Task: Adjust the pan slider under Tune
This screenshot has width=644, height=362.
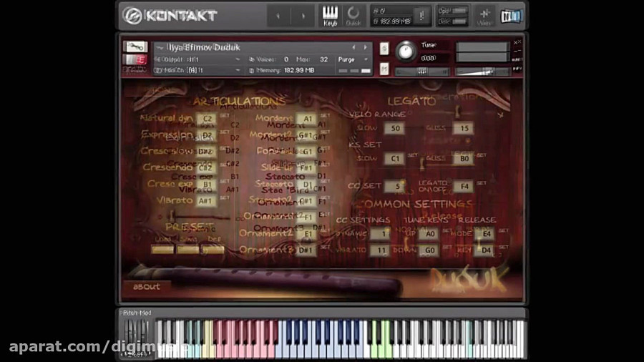Action: 421,72
